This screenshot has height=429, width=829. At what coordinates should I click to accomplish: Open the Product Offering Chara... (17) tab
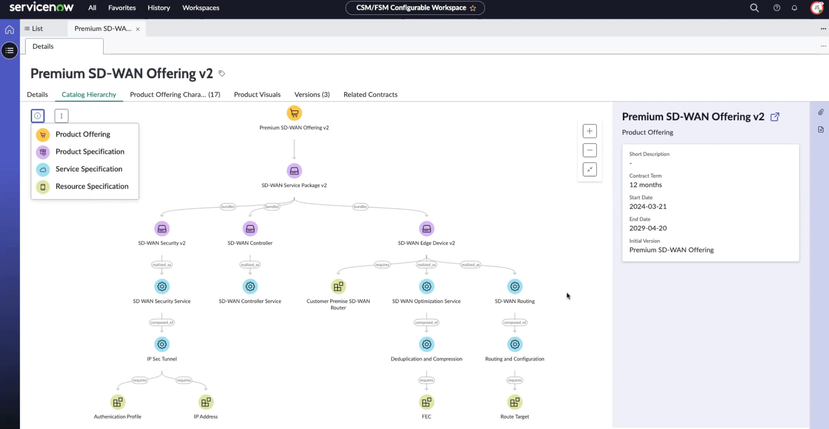point(175,95)
